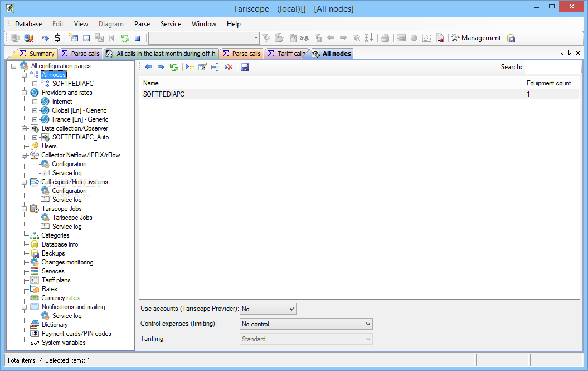The height and width of the screenshot is (371, 588).
Task: Click the scroll tabs right arrow
Action: coord(570,53)
